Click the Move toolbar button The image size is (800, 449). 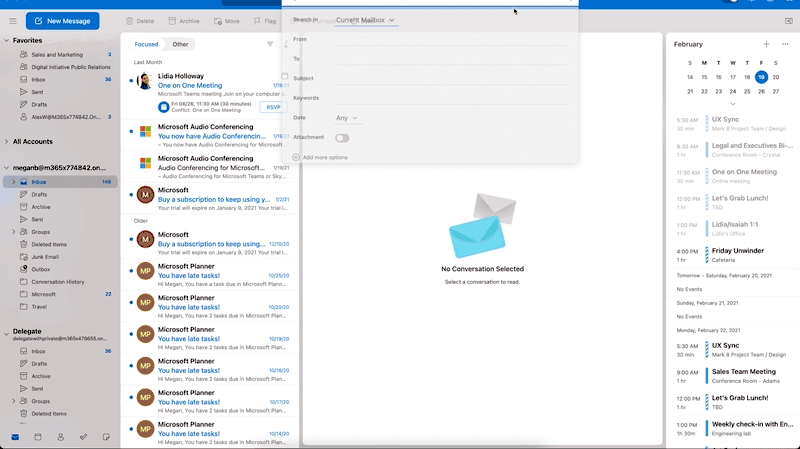227,21
